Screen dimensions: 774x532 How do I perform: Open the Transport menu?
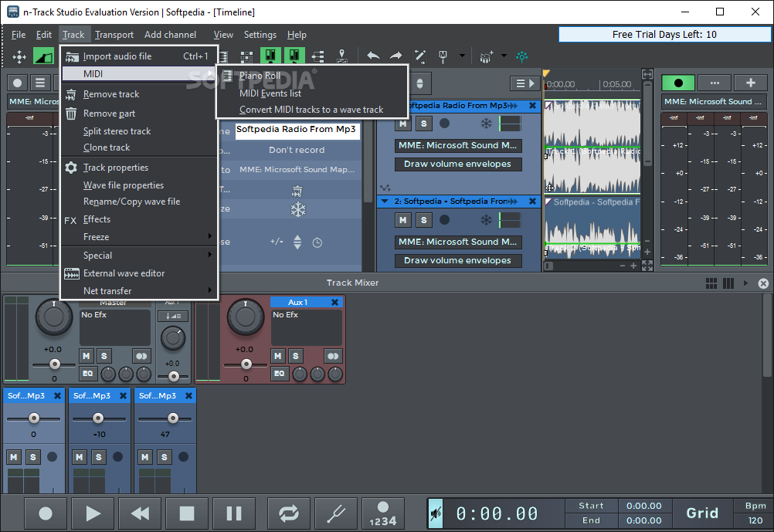click(x=114, y=35)
